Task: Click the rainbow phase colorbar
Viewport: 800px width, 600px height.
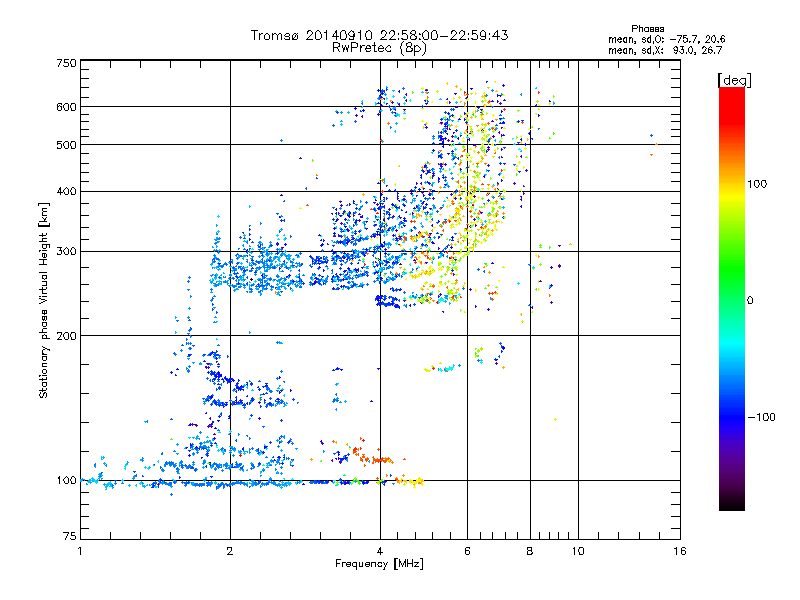Action: point(732,298)
